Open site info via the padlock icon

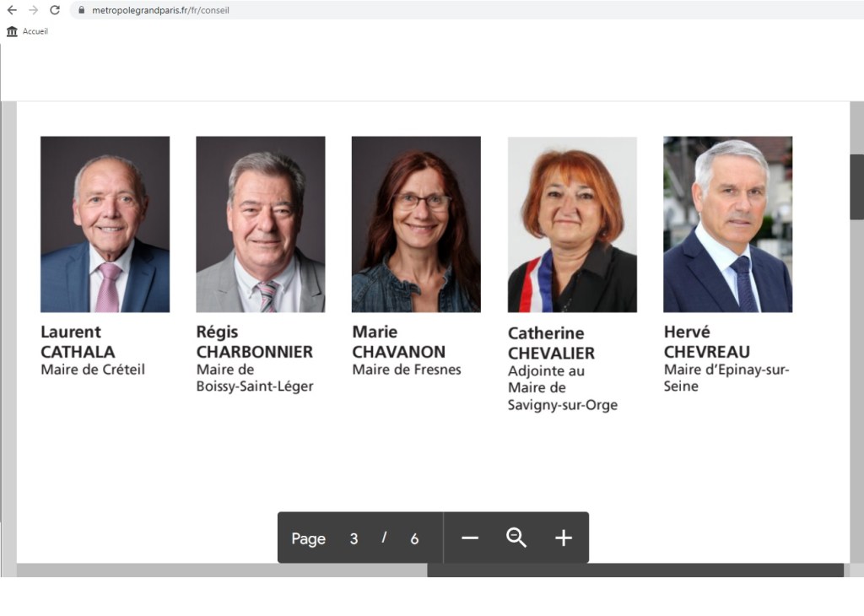[81, 10]
